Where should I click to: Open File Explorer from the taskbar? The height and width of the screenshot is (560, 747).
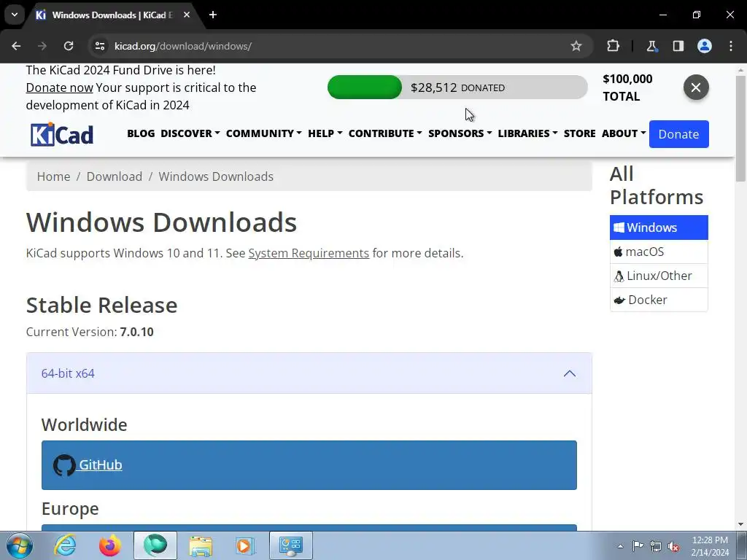coord(201,545)
